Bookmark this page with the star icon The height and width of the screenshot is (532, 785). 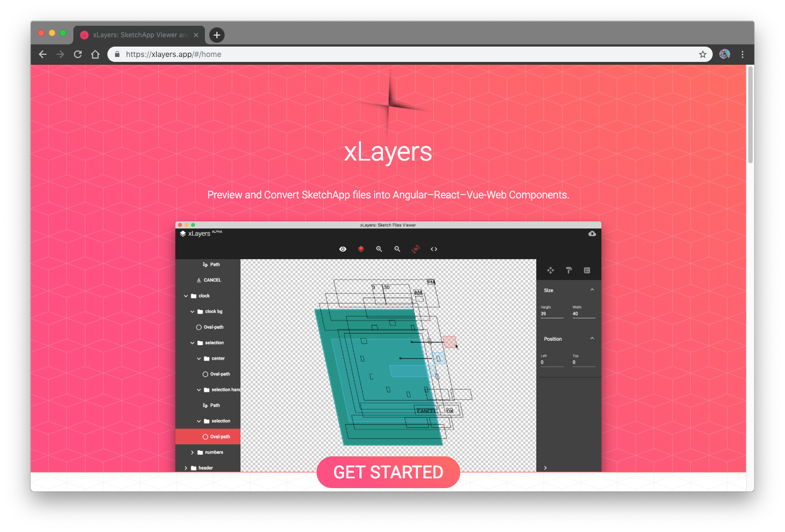pyautogui.click(x=703, y=54)
